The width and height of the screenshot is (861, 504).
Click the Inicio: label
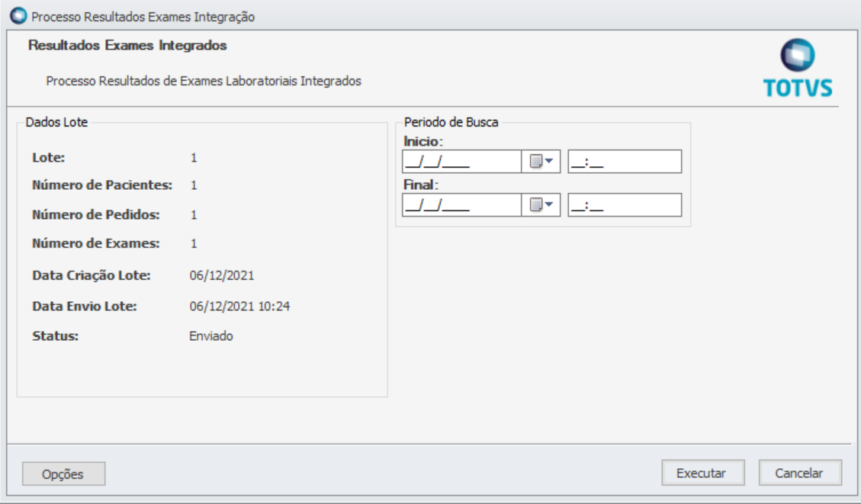point(422,142)
